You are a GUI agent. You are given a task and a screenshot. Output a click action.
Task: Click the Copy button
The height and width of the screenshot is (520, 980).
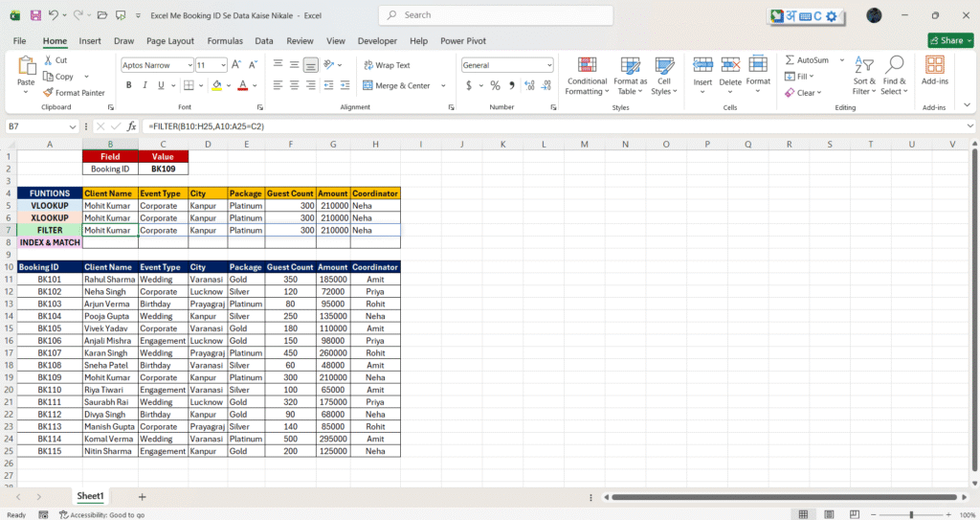pyautogui.click(x=58, y=77)
